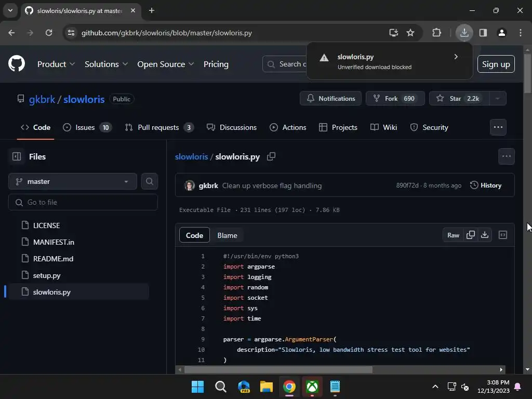Fork the repository
Image resolution: width=532 pixels, height=399 pixels.
point(395,98)
